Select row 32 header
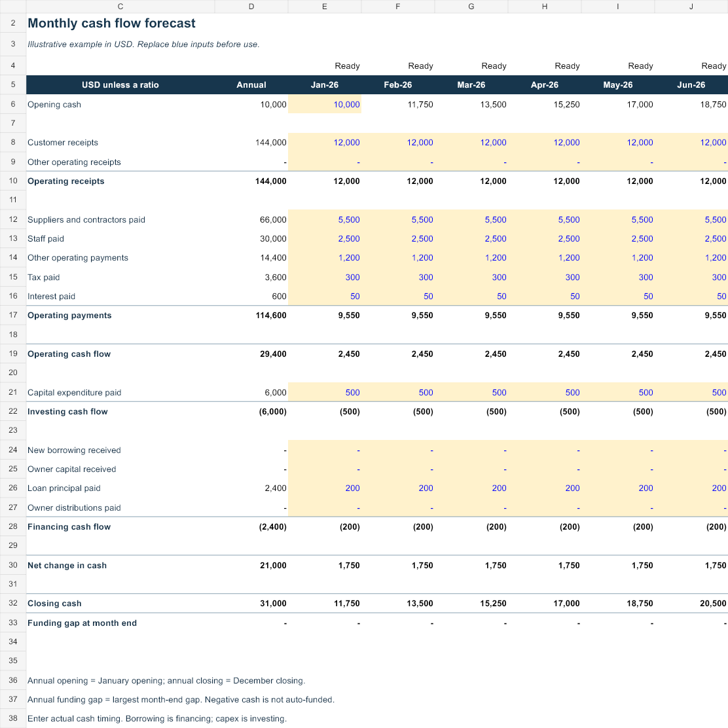 [13, 603]
